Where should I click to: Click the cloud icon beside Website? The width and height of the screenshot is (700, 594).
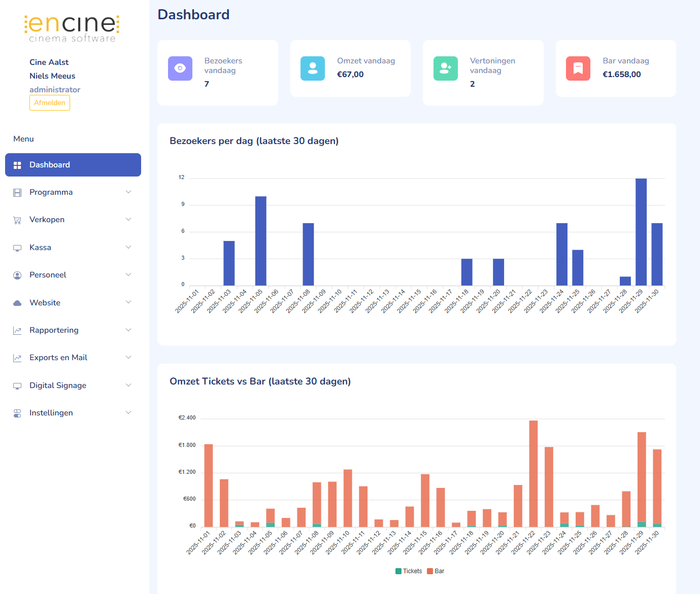[17, 303]
